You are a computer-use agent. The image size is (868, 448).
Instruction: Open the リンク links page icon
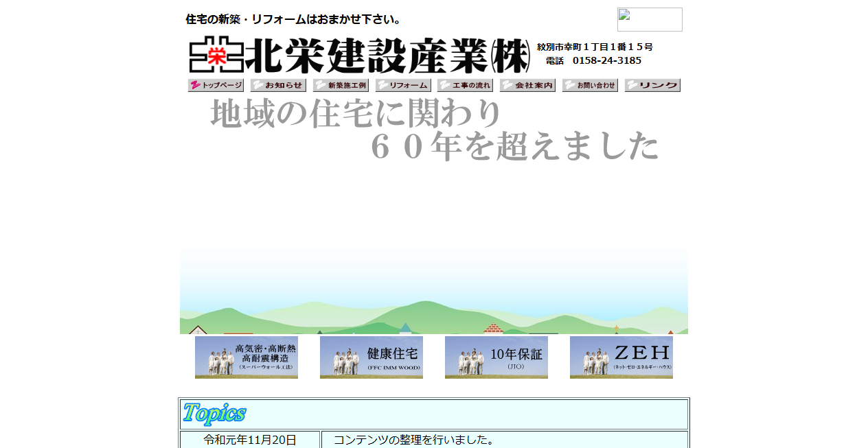pyautogui.click(x=652, y=84)
